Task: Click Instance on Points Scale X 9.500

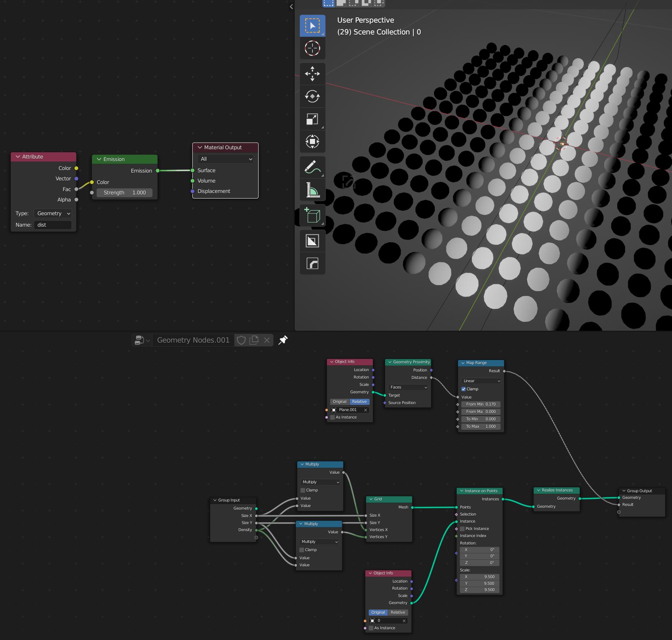Action: click(x=480, y=577)
